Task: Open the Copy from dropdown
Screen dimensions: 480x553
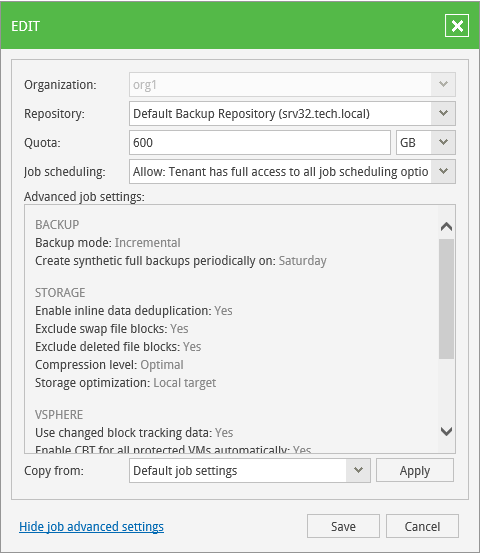Action: [358, 470]
